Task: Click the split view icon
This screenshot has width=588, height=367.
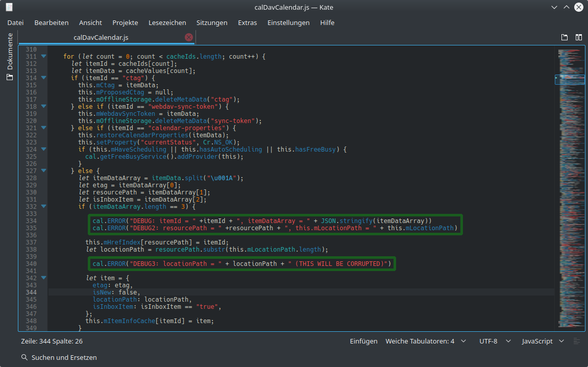Action: pyautogui.click(x=579, y=37)
